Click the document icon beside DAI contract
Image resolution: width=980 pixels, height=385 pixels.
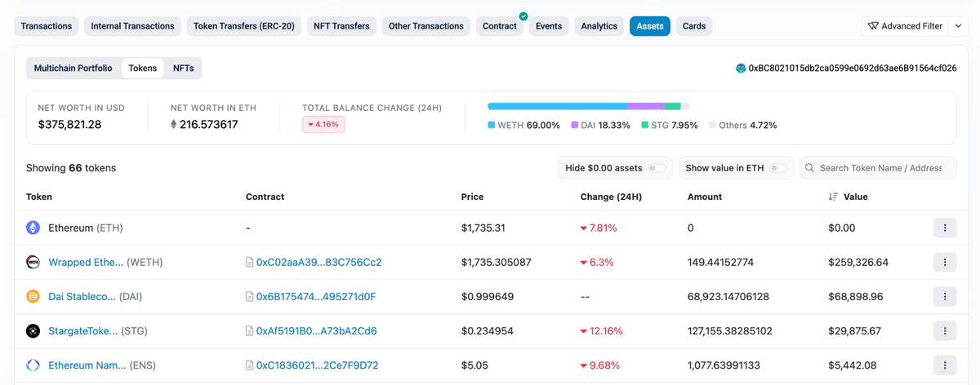point(250,297)
